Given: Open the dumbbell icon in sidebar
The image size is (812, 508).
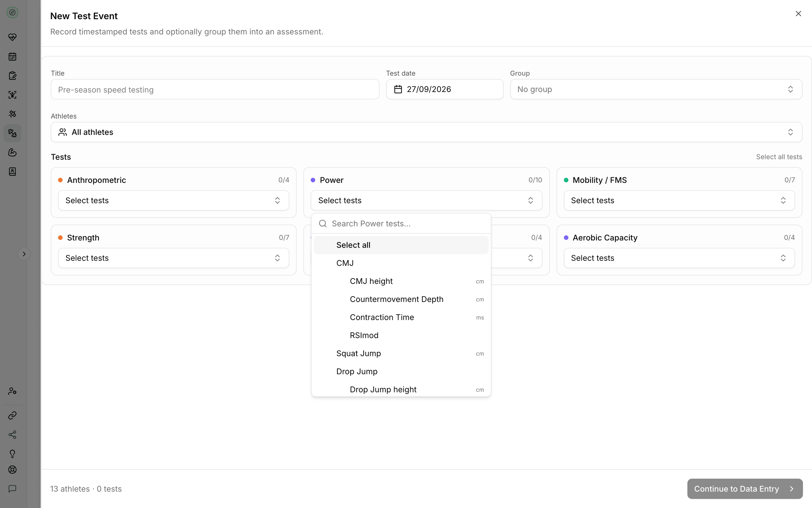Looking at the screenshot, I should point(12,133).
